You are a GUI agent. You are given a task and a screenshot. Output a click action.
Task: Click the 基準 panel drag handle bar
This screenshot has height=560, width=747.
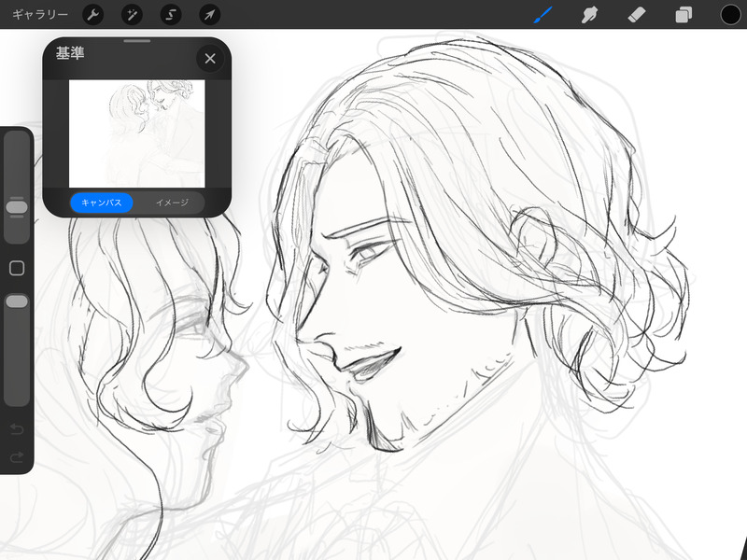tap(137, 41)
